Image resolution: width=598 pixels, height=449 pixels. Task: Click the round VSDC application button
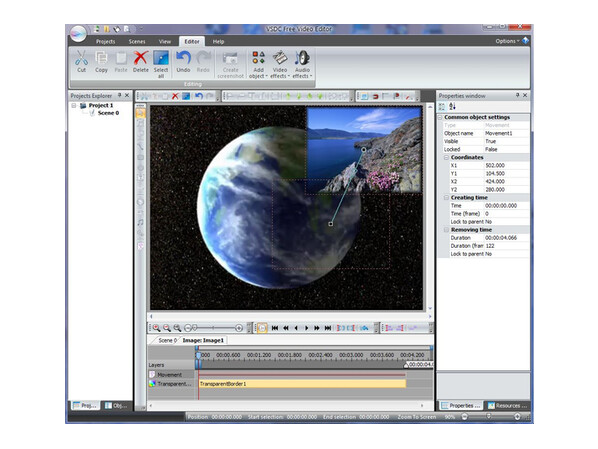tap(78, 34)
